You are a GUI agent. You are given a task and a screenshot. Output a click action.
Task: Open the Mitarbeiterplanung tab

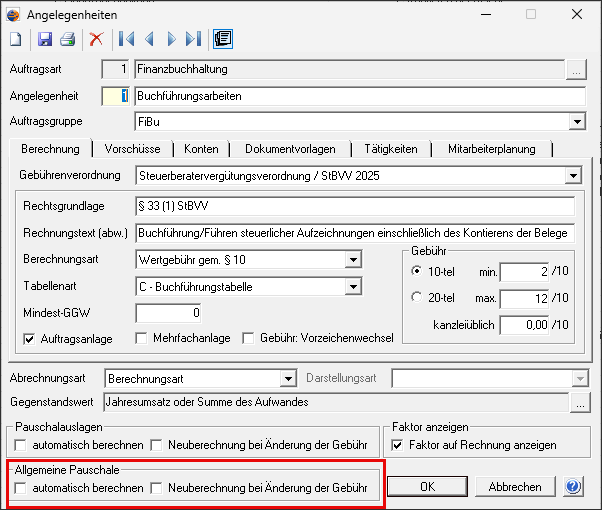point(492,149)
